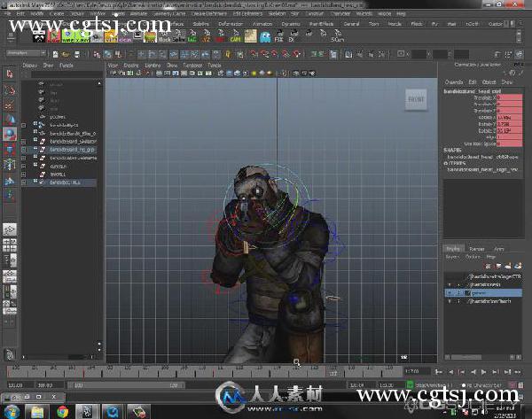Open the Channels menu in Channel Box

(454, 82)
